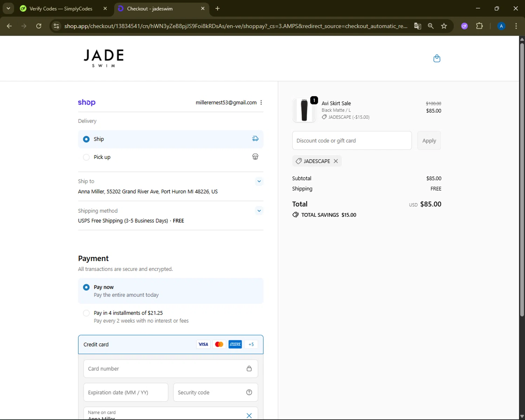Click the Avi Skirt product thumbnail
This screenshot has width=525, height=420.
pyautogui.click(x=304, y=110)
